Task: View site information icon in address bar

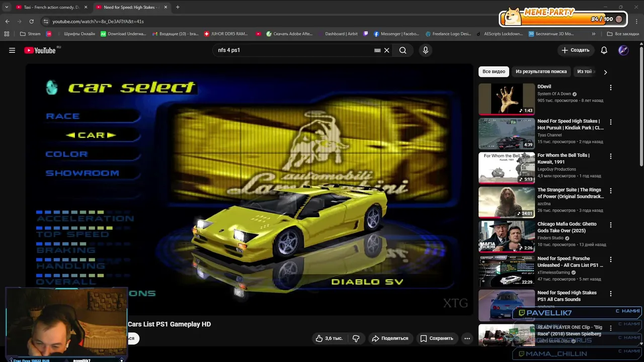Action: tap(46, 22)
